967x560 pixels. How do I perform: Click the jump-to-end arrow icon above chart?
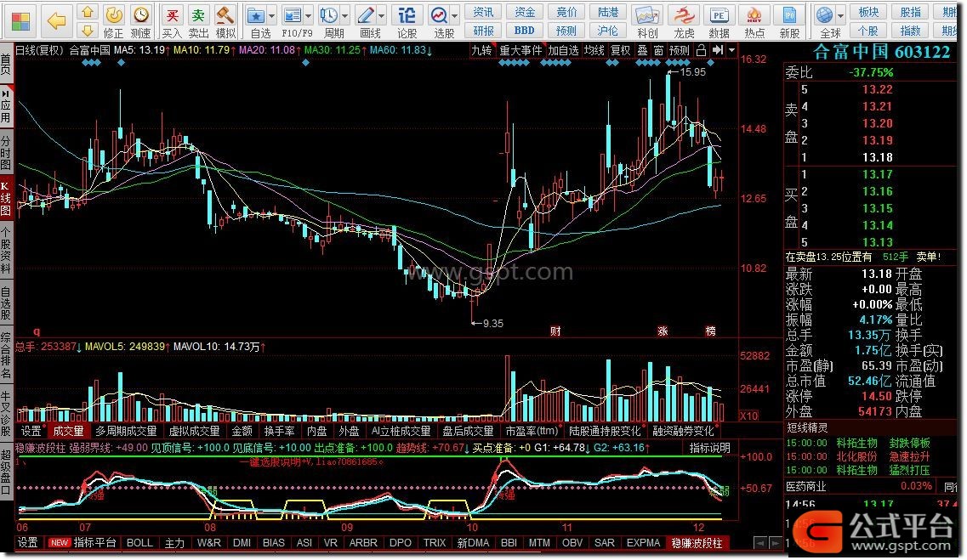pyautogui.click(x=718, y=50)
